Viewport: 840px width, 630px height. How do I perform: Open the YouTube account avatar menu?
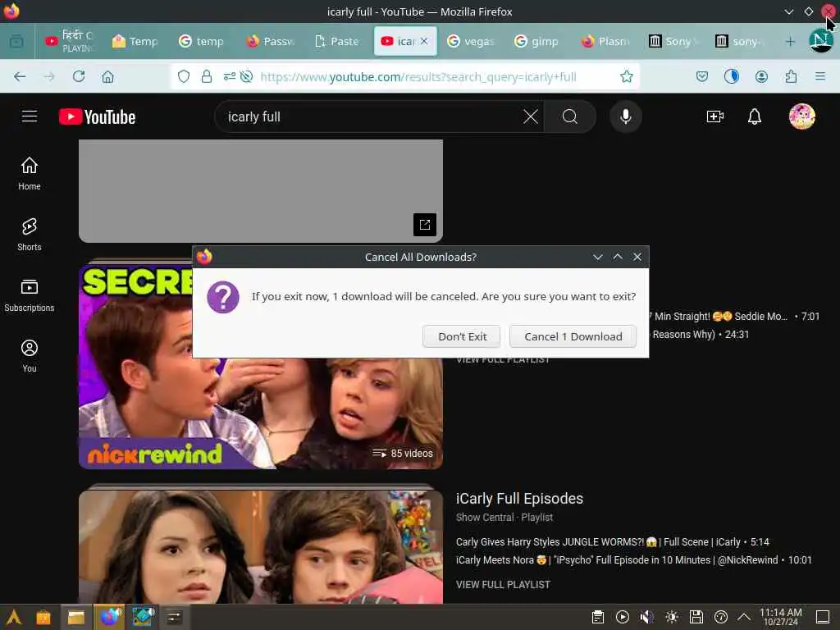[x=802, y=116]
